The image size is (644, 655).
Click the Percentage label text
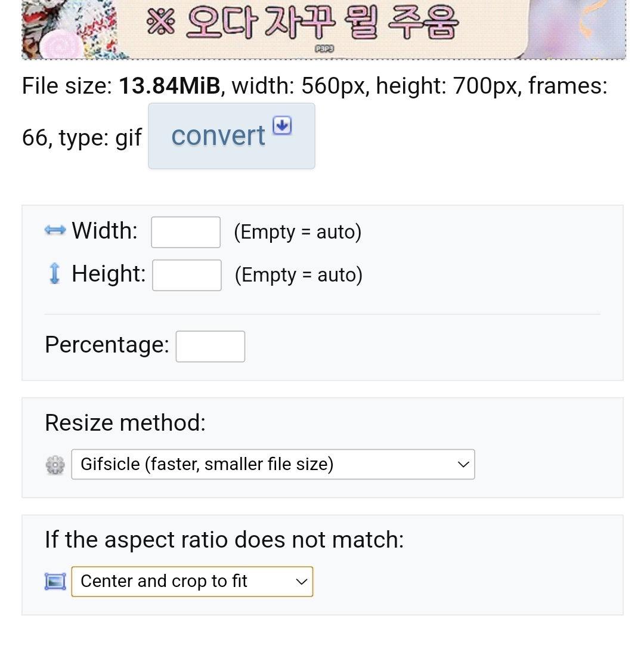click(x=107, y=345)
